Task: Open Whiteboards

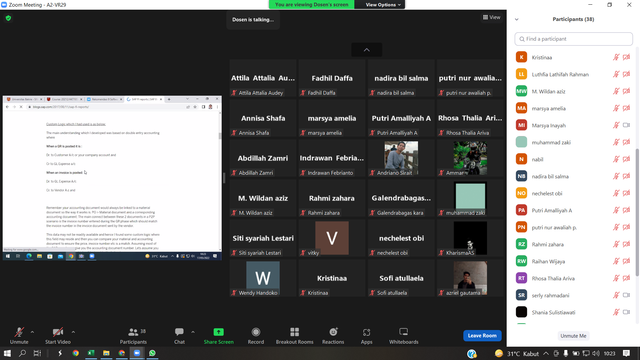Action: coord(403,336)
